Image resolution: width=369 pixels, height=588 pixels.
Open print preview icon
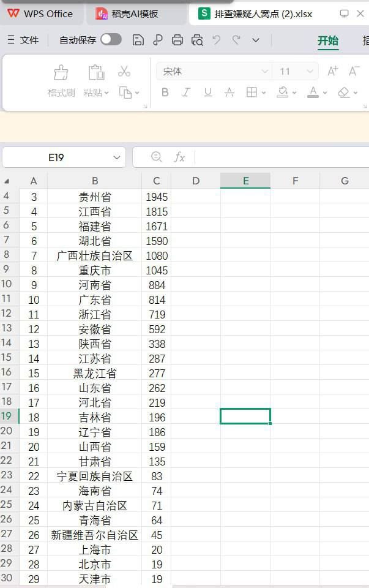click(197, 40)
